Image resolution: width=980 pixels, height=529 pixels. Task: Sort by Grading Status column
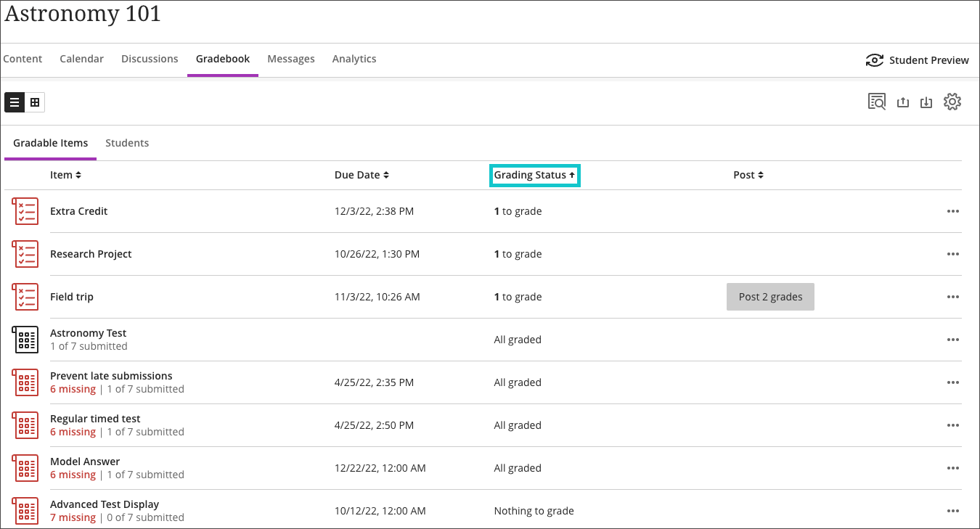(534, 175)
